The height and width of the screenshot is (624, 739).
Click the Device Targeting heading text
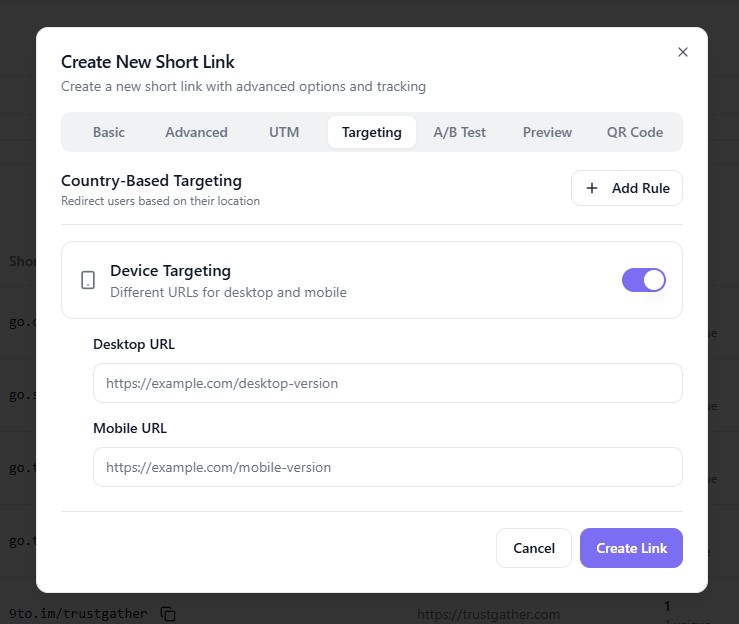[170, 271]
